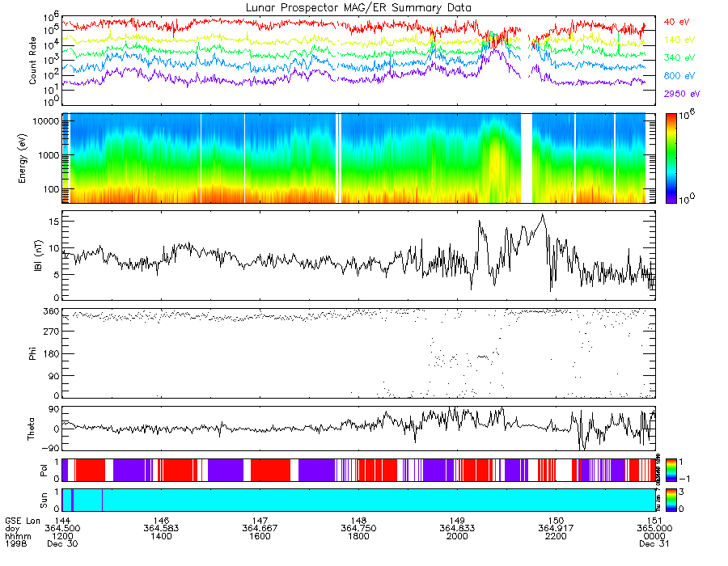Click the purple marker line in the Sun panel
Viewport: 728px width, 566px height.
tap(102, 500)
